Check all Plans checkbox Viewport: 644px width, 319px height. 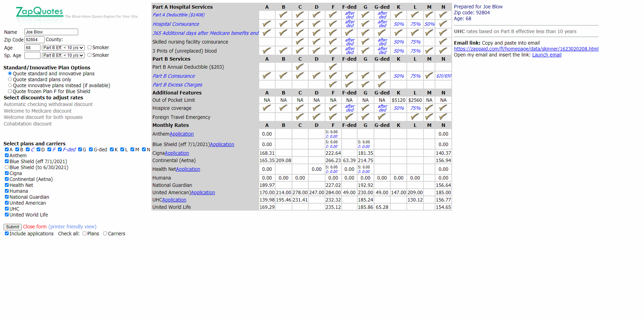pos(85,234)
